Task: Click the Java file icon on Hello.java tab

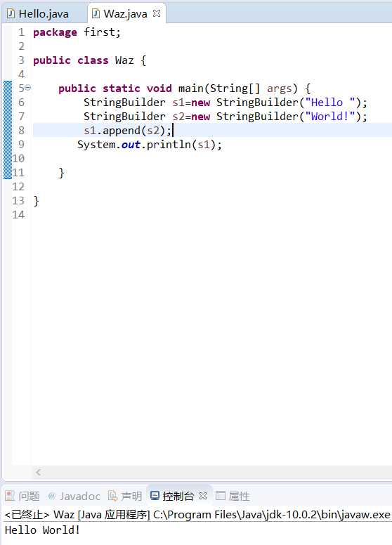Action: (x=11, y=14)
